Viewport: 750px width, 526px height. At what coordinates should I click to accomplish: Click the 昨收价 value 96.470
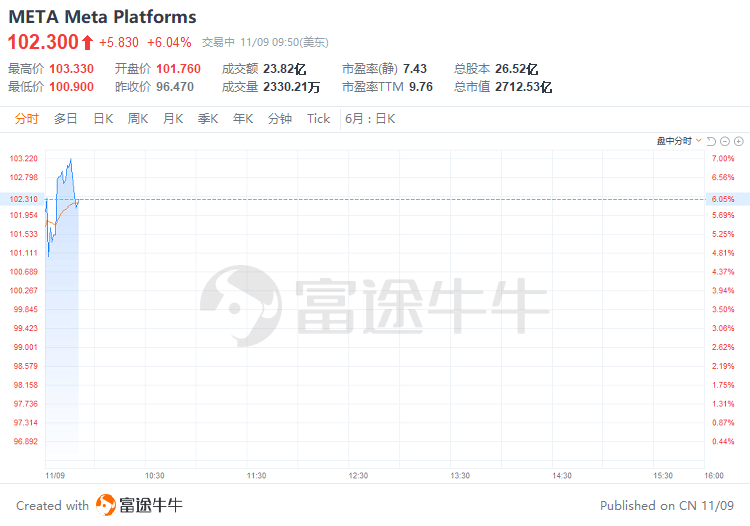[175, 87]
